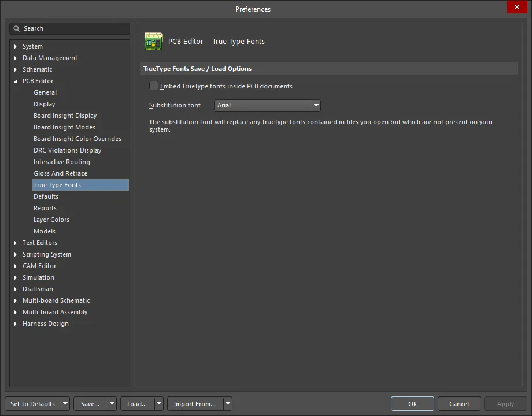Open the Layer Colors settings page
Screen dimensions: 532x416
pyautogui.click(x=51, y=220)
